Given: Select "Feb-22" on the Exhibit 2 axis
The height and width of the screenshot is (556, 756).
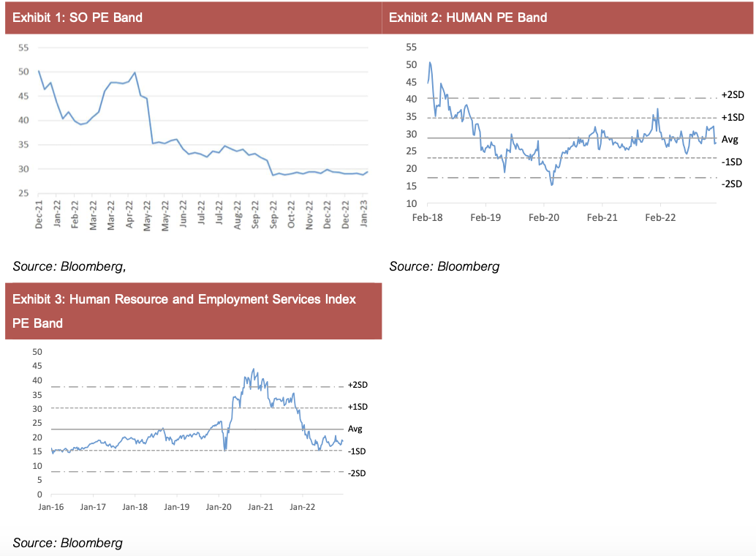Looking at the screenshot, I should tap(660, 218).
